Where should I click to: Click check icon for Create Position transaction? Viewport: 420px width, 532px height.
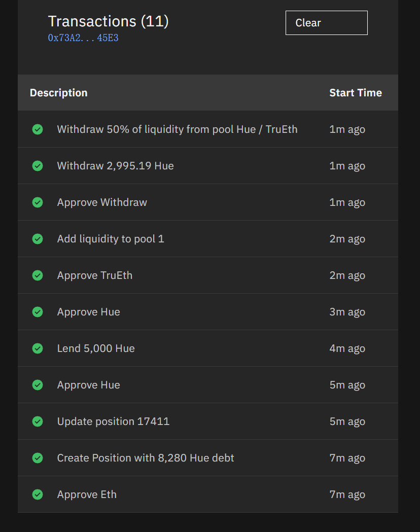(x=38, y=458)
